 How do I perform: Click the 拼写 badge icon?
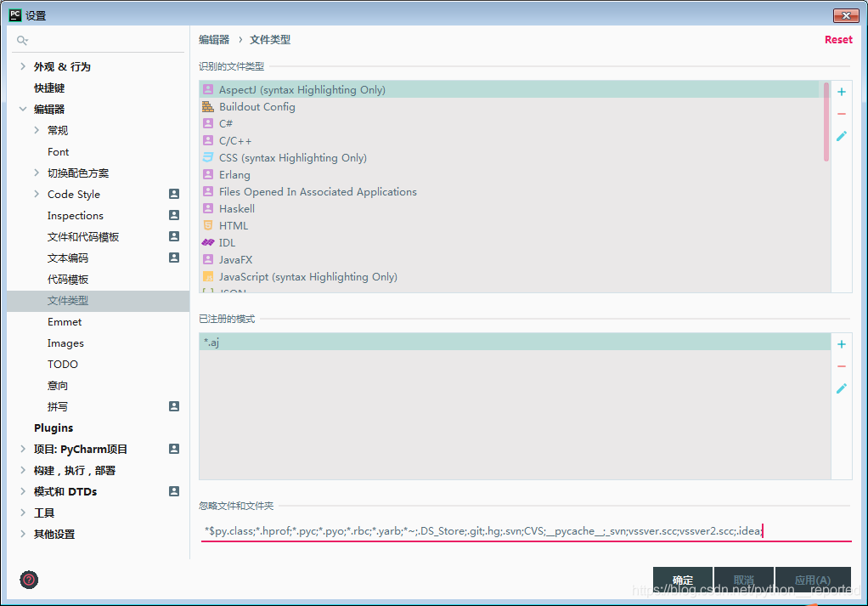[x=174, y=406]
